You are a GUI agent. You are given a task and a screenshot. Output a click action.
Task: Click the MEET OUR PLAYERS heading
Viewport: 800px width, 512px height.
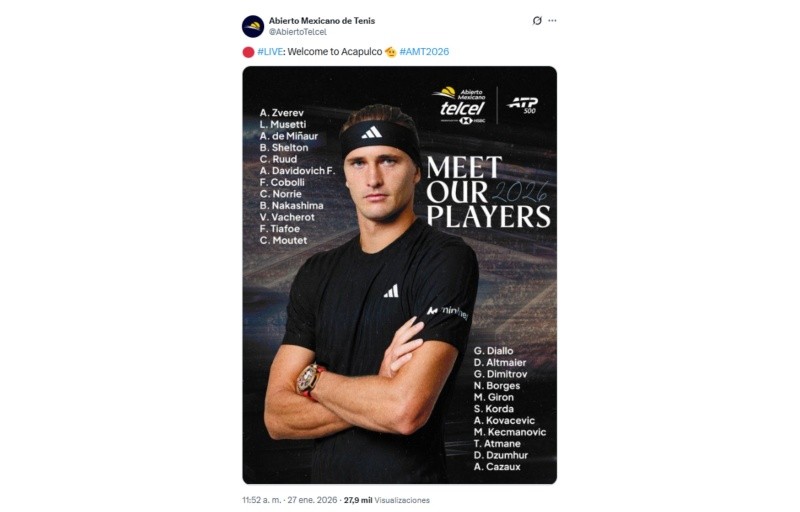[487, 192]
